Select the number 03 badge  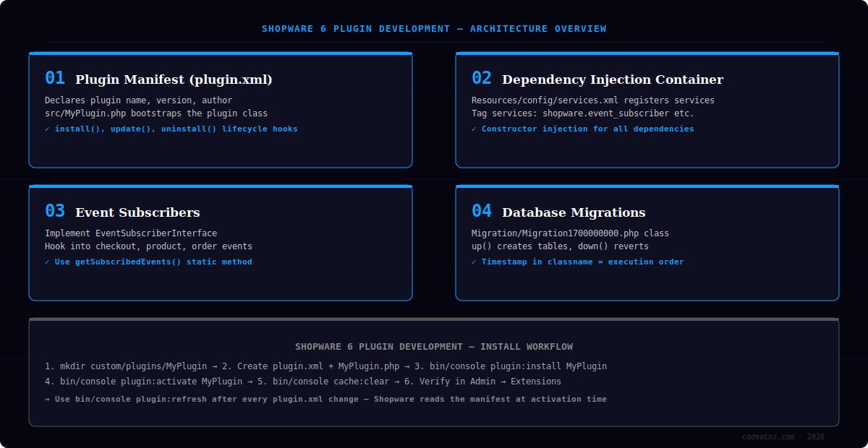click(x=55, y=211)
